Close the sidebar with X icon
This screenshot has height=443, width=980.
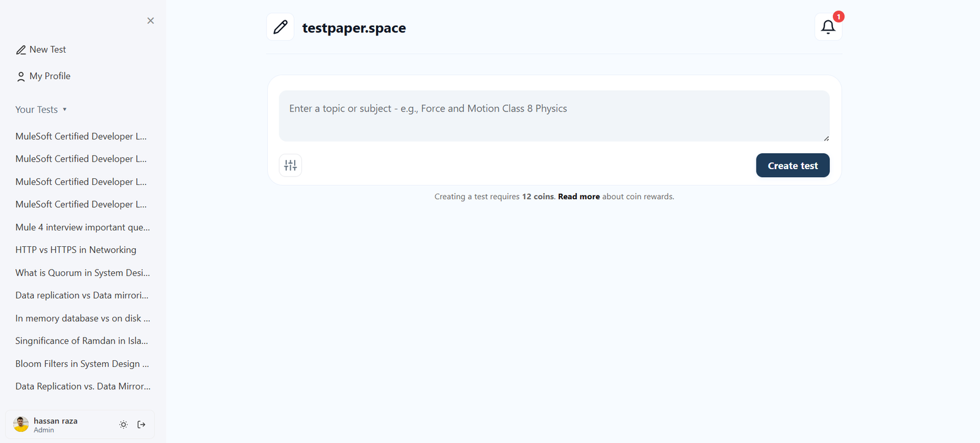151,21
